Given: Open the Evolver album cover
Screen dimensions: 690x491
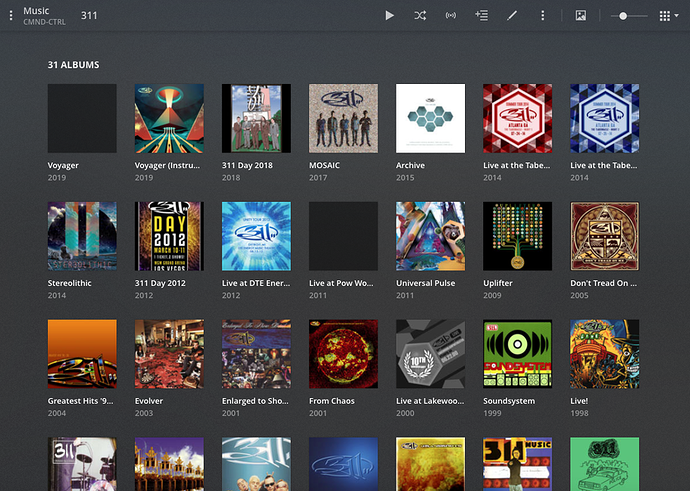Looking at the screenshot, I should click(169, 354).
